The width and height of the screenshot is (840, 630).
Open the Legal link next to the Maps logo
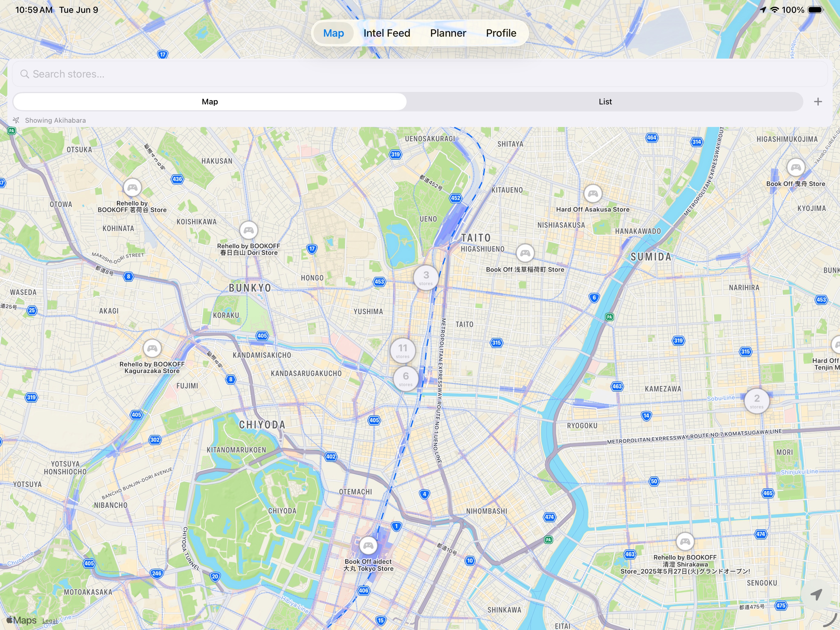click(x=50, y=621)
